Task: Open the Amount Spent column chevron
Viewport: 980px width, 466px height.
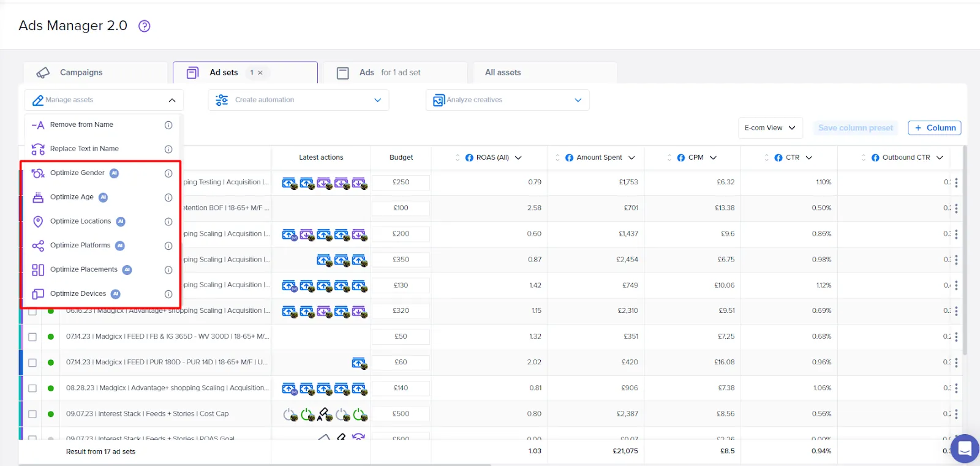Action: tap(631, 158)
